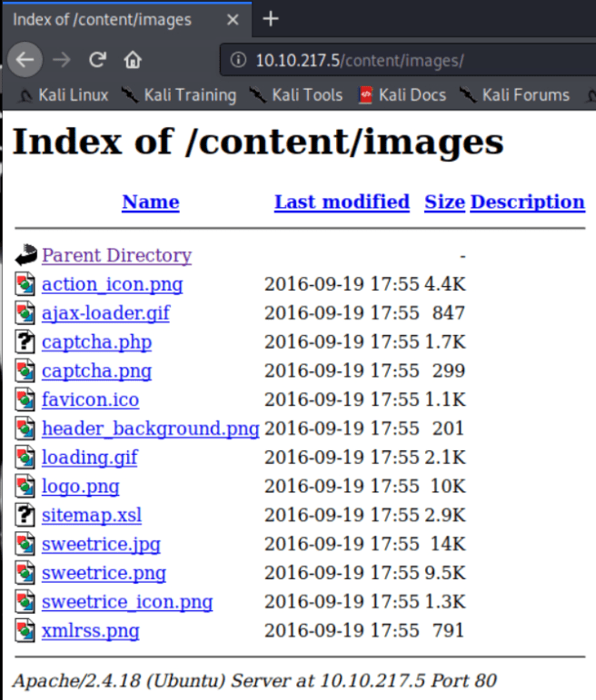The image size is (596, 700).
Task: Open the Kali Docs bookmark
Action: pos(402,95)
